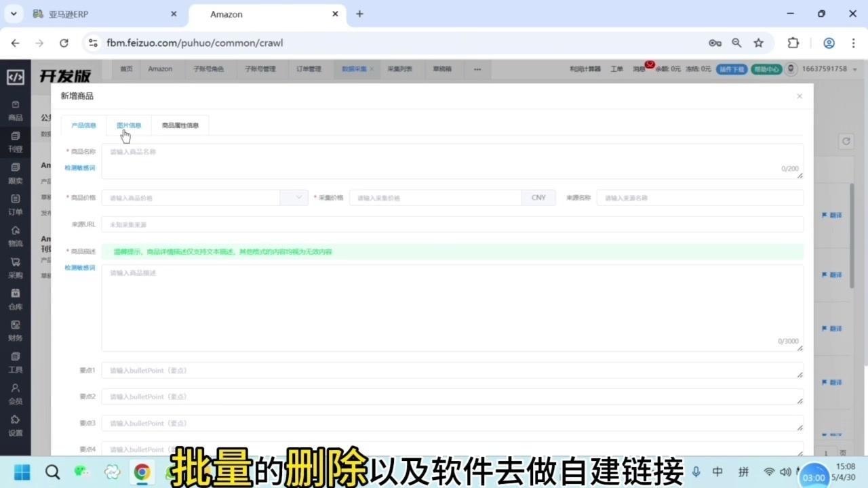Click 检测敏感词 under 商品描述
868x488 pixels.
(80, 268)
